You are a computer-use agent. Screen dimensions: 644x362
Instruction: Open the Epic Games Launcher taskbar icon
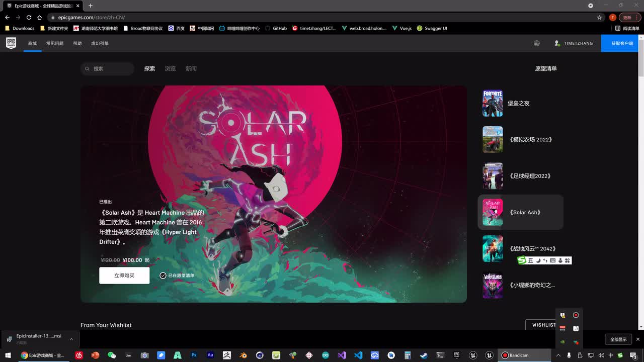click(457, 355)
